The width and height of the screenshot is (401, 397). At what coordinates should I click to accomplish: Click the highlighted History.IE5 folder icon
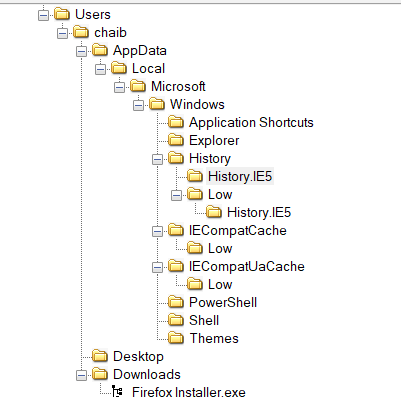[195, 176]
